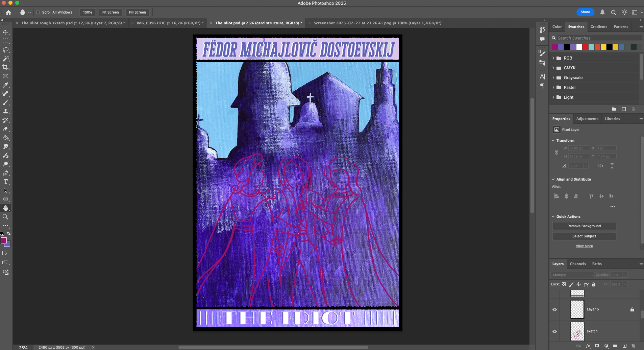Collapse the Align and Distribute section
644x350 pixels.
coord(553,179)
